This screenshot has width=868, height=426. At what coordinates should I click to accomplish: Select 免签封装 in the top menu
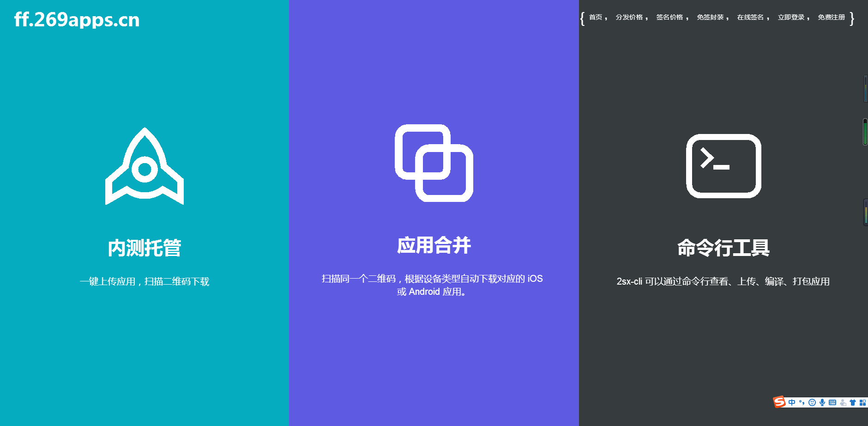[710, 18]
